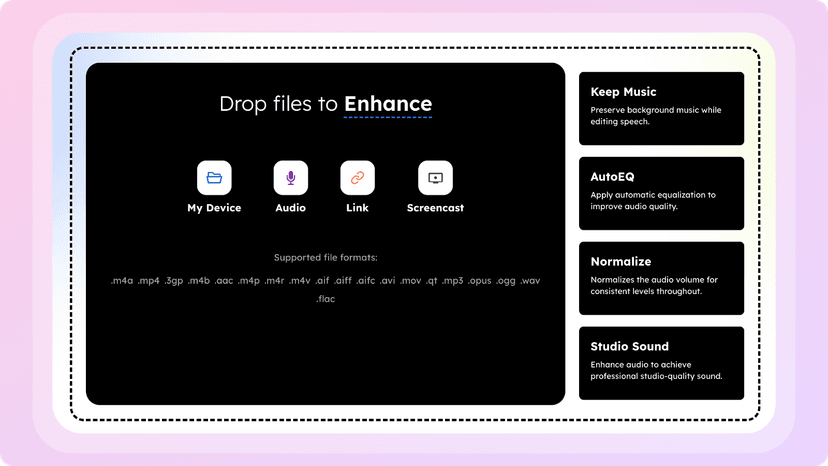Image resolution: width=828 pixels, height=466 pixels.
Task: Turn on the Studio Sound card
Action: coord(661,363)
